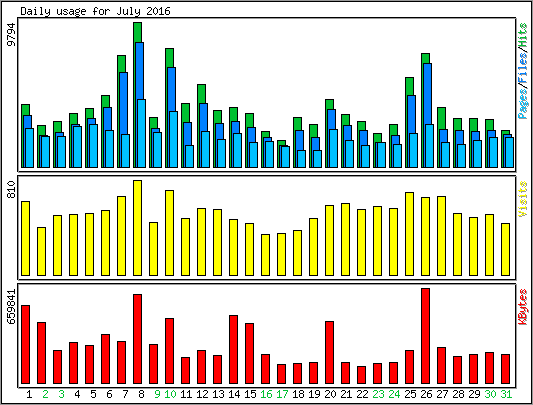Image resolution: width=533 pixels, height=405 pixels.
Task: Click day label 20 on the axis
Action: 330,394
